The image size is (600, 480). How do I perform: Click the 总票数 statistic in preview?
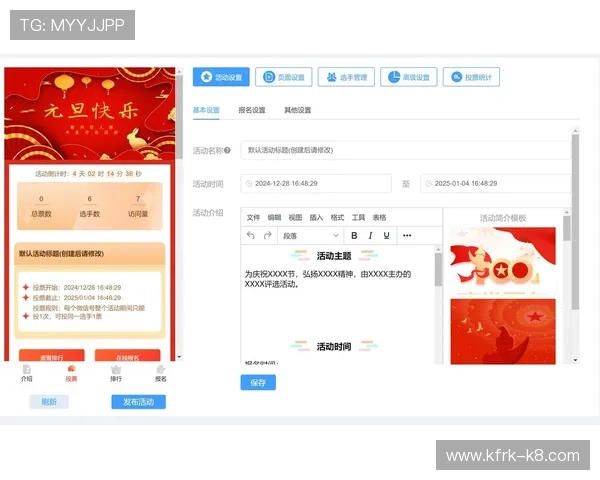[41, 207]
